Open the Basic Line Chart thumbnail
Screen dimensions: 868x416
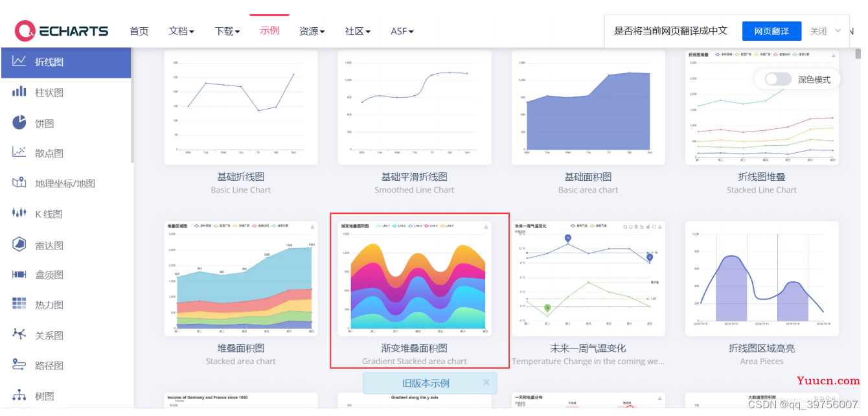tap(241, 107)
